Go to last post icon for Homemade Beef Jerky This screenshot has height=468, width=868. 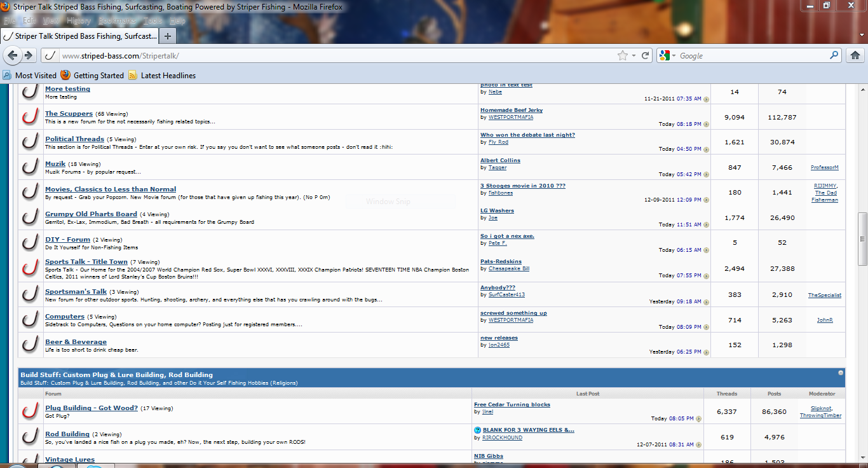coord(706,124)
